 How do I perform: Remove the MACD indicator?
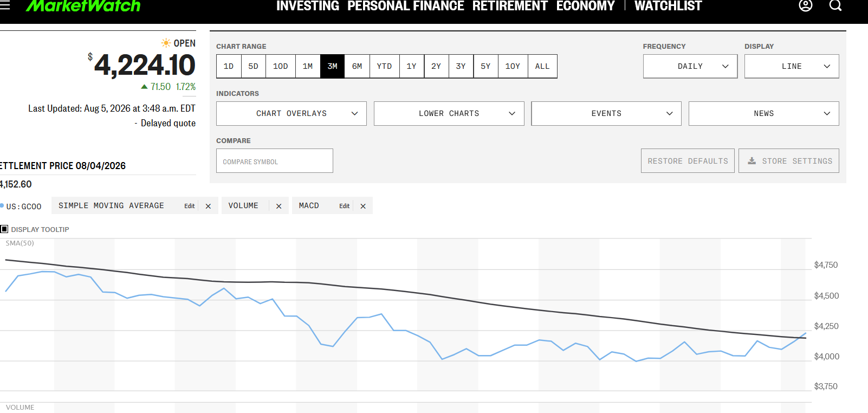(363, 206)
